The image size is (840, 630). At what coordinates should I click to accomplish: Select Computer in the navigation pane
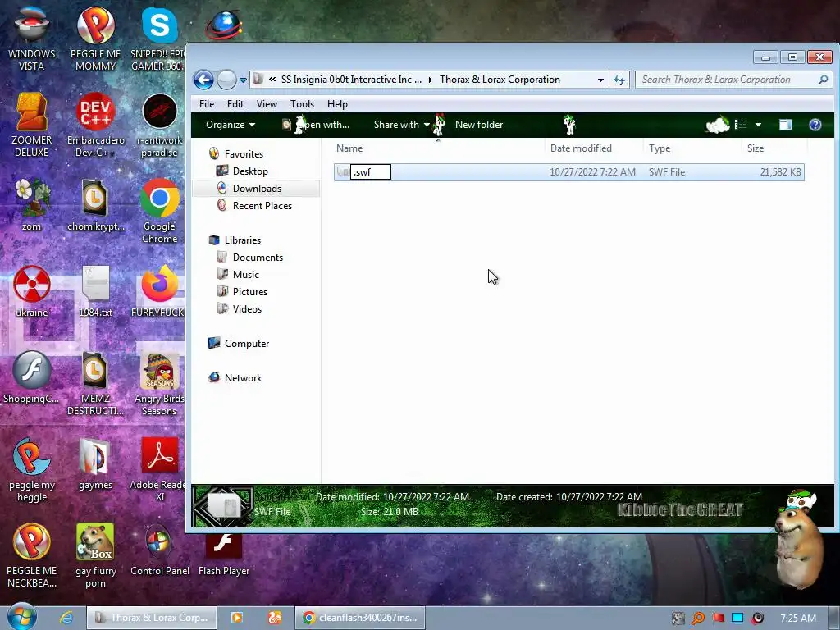246,344
